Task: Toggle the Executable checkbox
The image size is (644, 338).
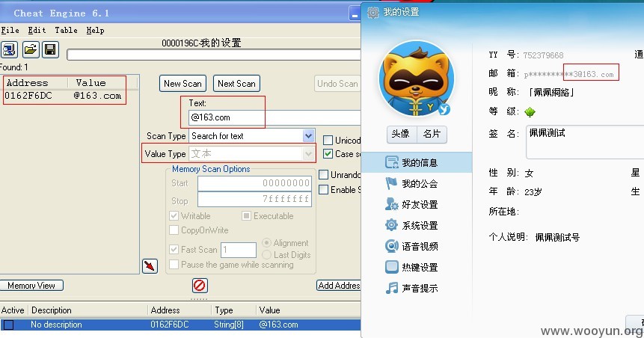Action: point(246,215)
